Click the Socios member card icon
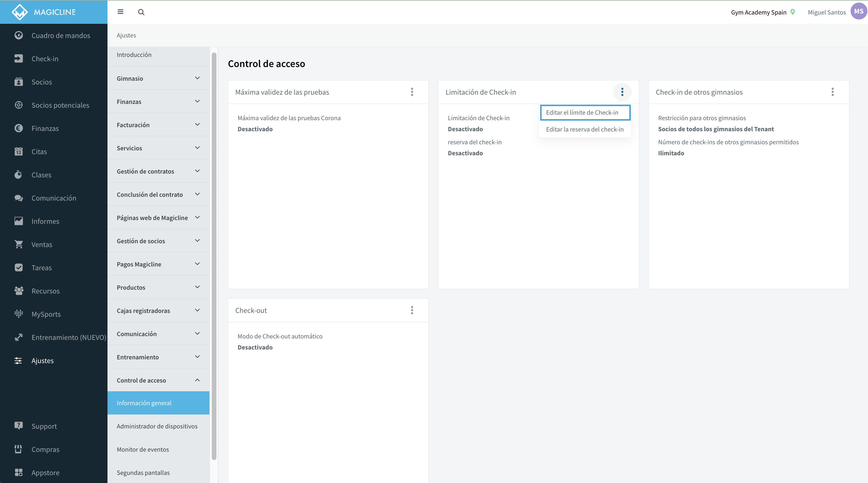The height and width of the screenshot is (483, 868). pyautogui.click(x=19, y=82)
